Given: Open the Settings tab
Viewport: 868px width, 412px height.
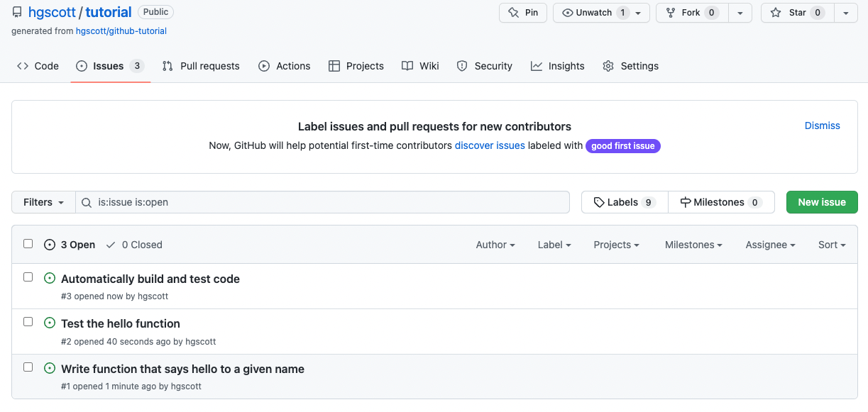Looking at the screenshot, I should pyautogui.click(x=630, y=66).
